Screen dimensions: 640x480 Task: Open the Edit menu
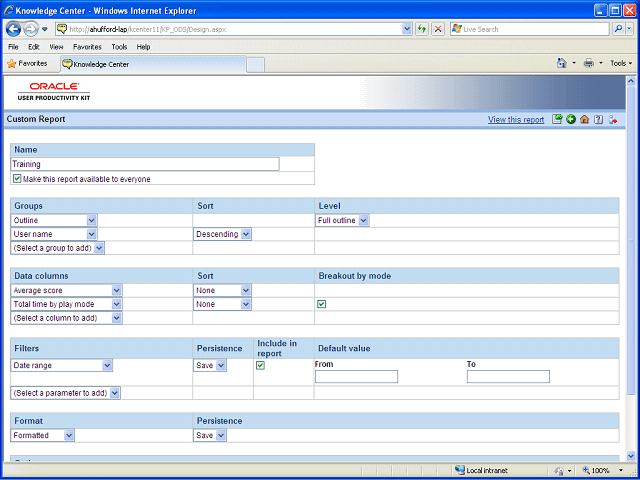[34, 47]
